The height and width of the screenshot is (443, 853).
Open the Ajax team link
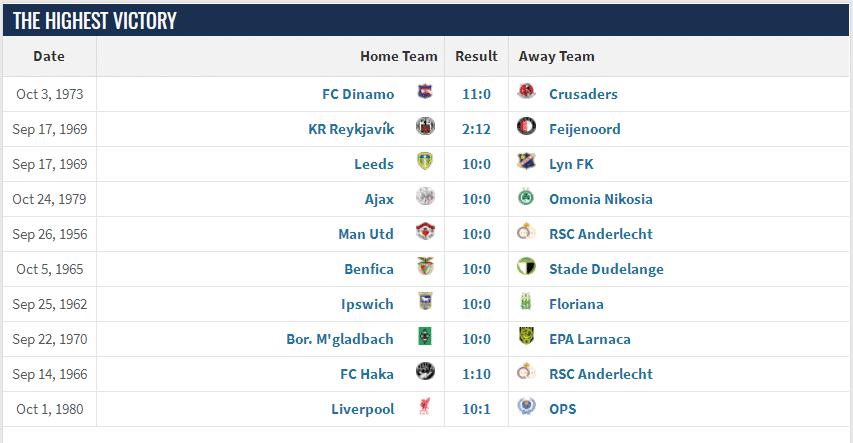(379, 199)
